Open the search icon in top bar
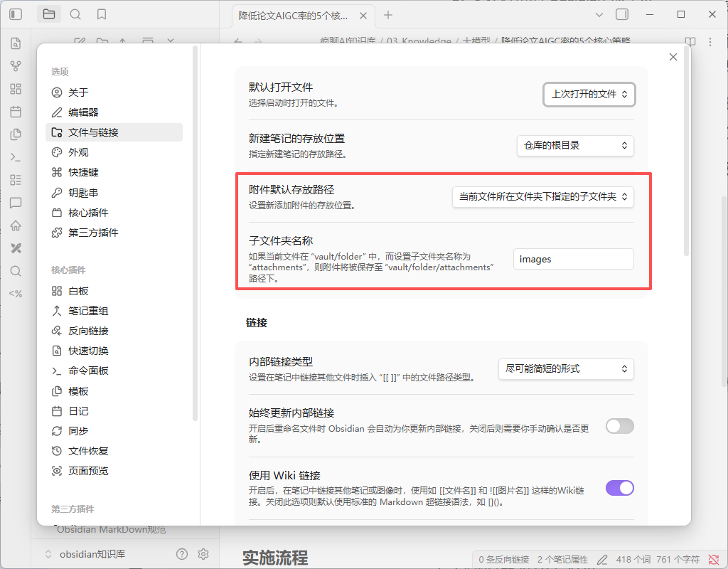Viewport: 728px width, 569px height. tap(75, 14)
